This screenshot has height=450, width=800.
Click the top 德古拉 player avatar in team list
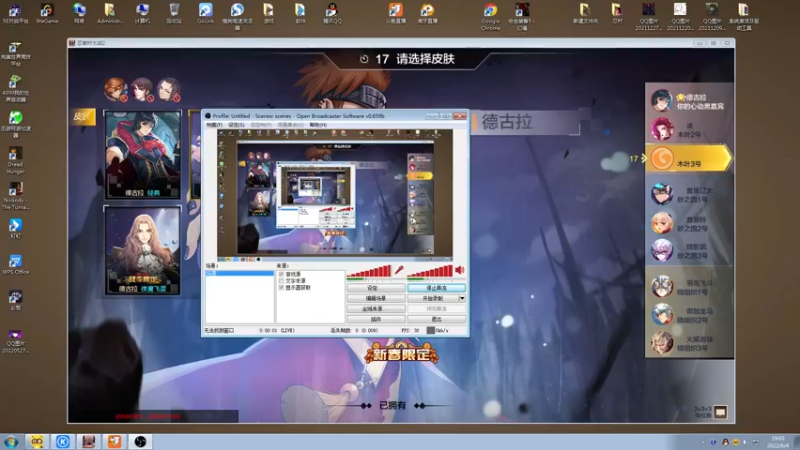tap(662, 101)
